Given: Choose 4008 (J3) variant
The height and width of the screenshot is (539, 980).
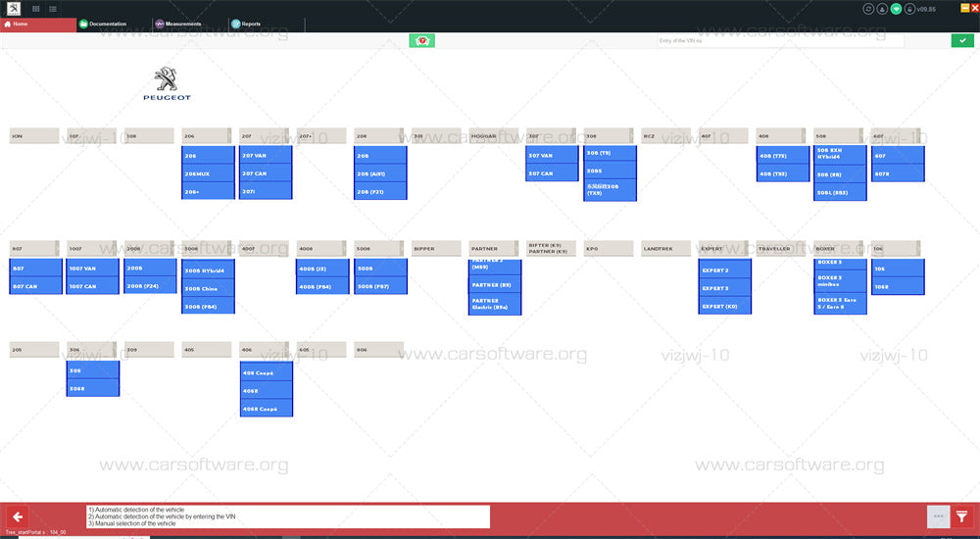Looking at the screenshot, I should [323, 269].
